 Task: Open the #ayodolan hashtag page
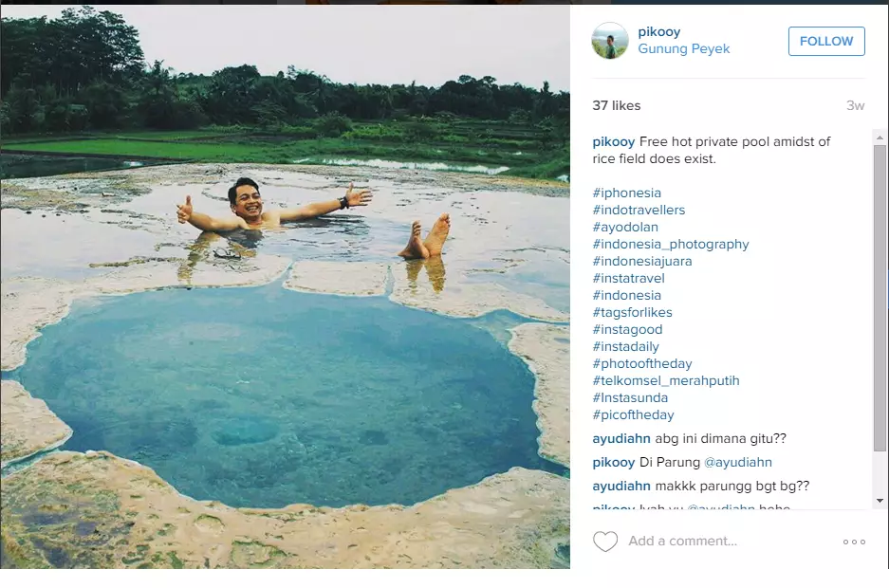(x=625, y=227)
